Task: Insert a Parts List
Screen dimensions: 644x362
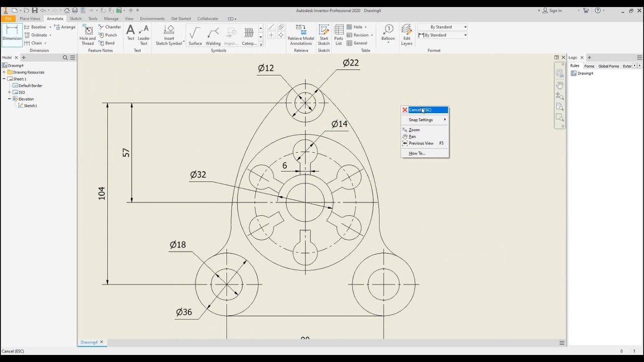Action: tap(339, 35)
